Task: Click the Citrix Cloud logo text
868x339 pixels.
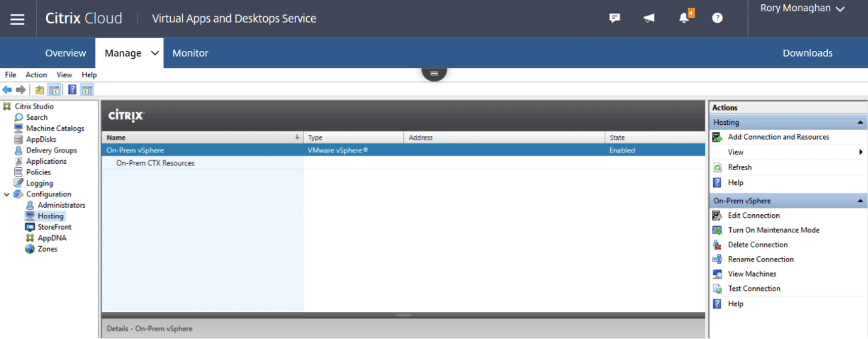Action: click(x=83, y=18)
